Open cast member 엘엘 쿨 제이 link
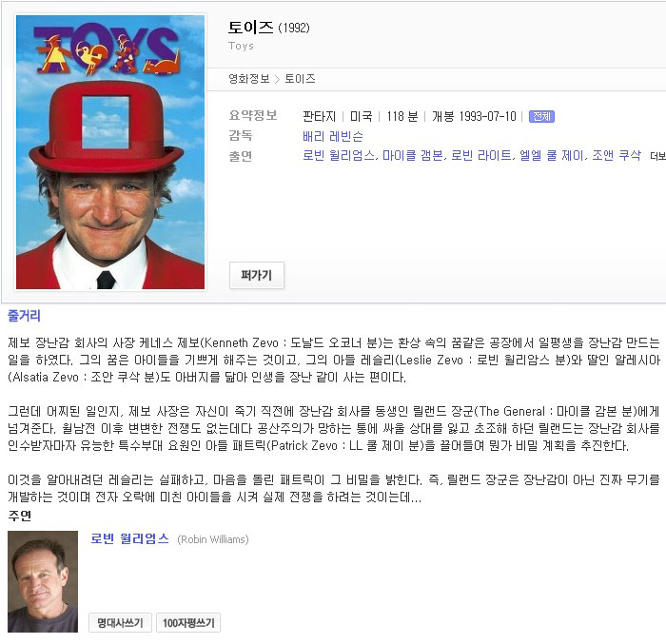The width and height of the screenshot is (666, 644). [552, 155]
